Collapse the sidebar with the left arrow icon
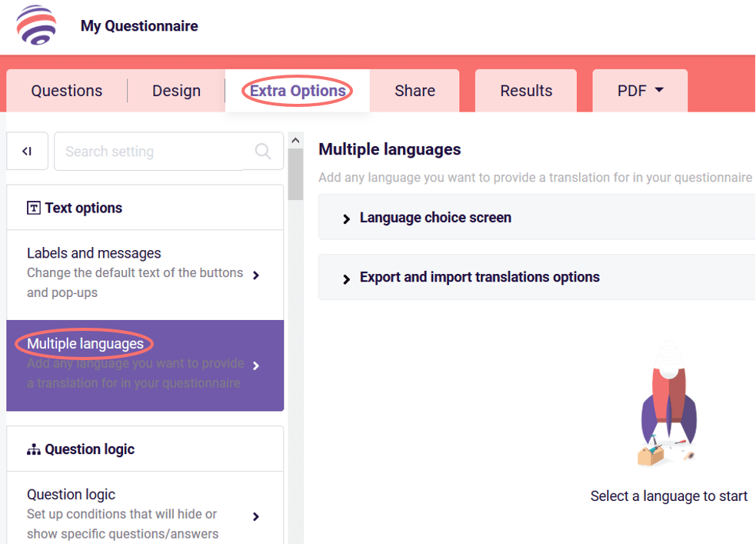 pos(27,151)
